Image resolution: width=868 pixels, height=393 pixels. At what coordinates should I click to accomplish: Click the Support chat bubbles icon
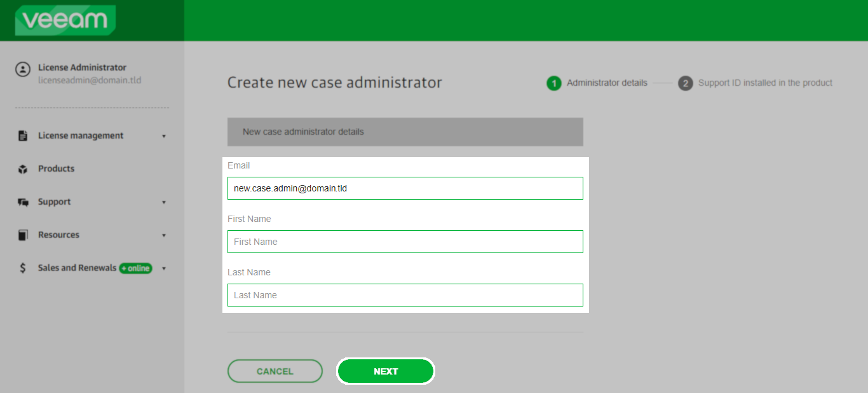tap(24, 202)
